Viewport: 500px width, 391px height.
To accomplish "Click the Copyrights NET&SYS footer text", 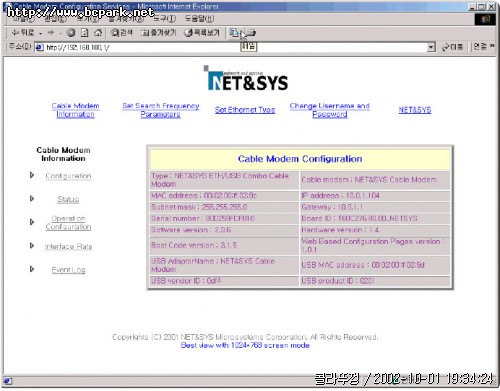I will click(x=245, y=337).
